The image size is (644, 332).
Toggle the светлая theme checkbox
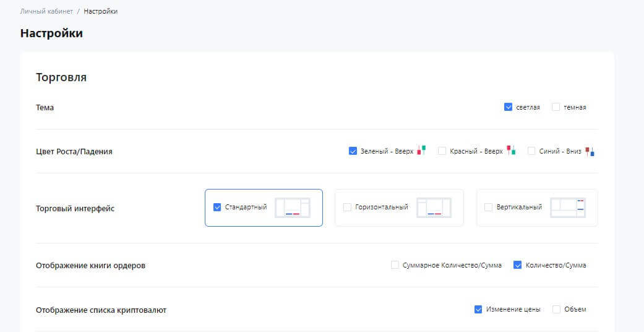pyautogui.click(x=508, y=107)
